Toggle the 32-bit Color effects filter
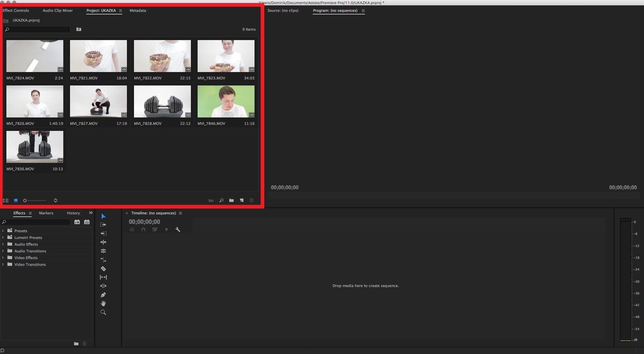 (87, 222)
